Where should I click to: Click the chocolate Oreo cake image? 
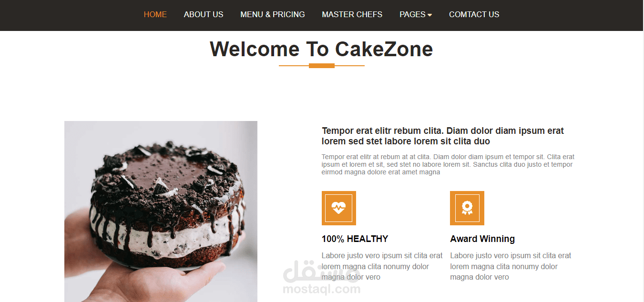click(161, 211)
